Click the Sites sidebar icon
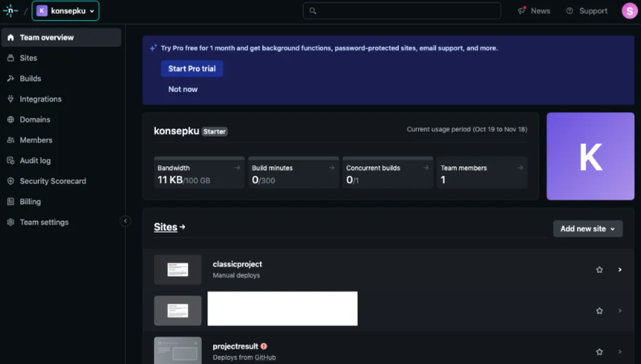This screenshot has width=641, height=364. (x=10, y=57)
